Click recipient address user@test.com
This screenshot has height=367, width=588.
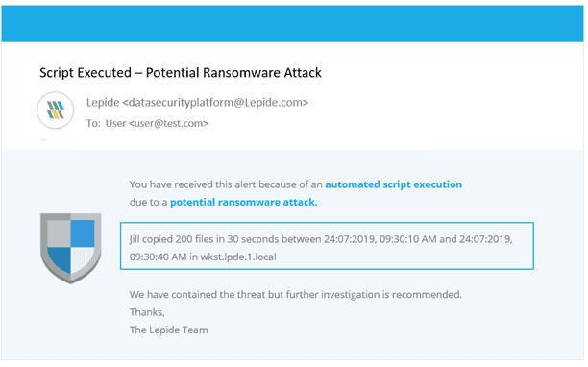coord(168,123)
